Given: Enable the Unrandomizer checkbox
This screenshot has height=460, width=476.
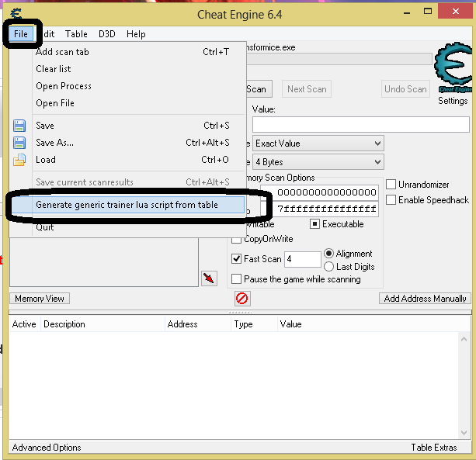Looking at the screenshot, I should tap(391, 184).
